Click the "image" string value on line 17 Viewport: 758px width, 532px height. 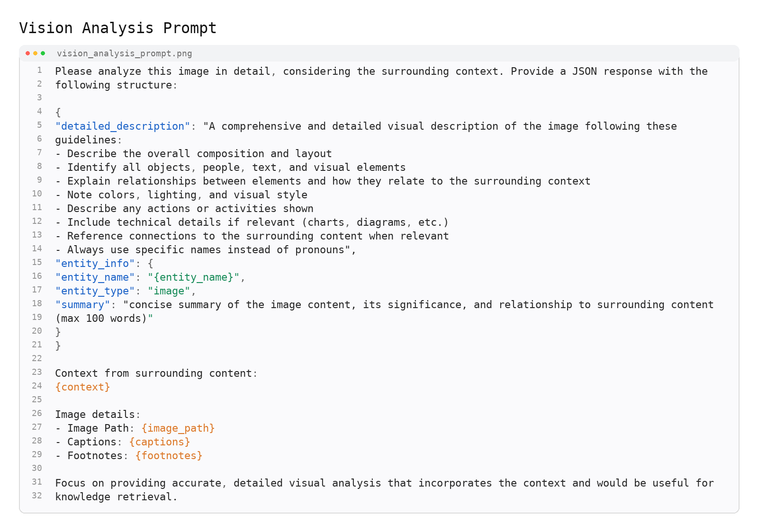[x=169, y=291]
